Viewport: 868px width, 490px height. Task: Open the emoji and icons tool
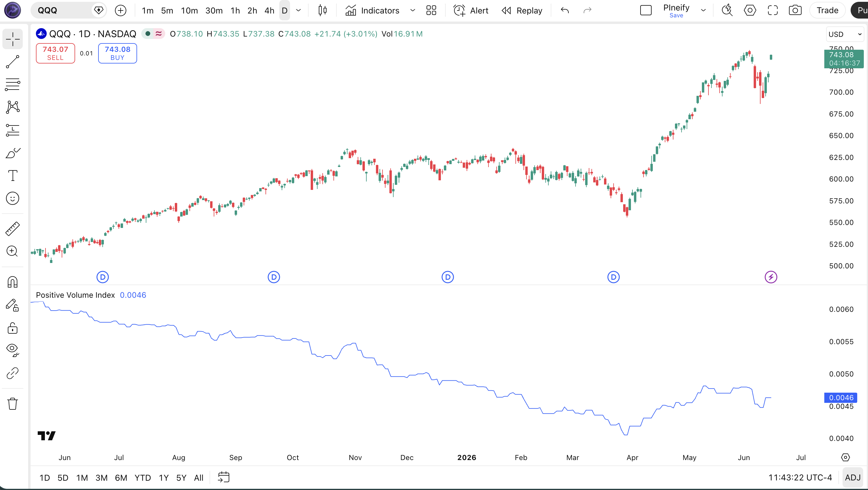coord(13,198)
